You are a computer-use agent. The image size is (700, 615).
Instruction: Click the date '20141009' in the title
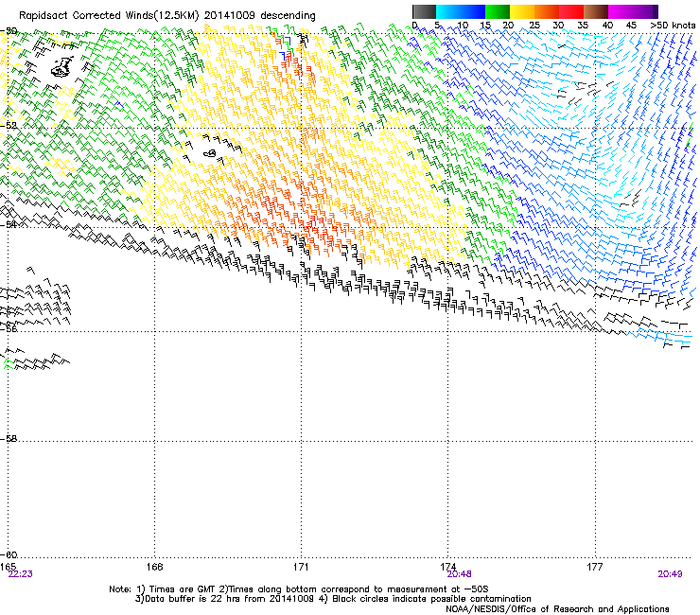point(230,16)
